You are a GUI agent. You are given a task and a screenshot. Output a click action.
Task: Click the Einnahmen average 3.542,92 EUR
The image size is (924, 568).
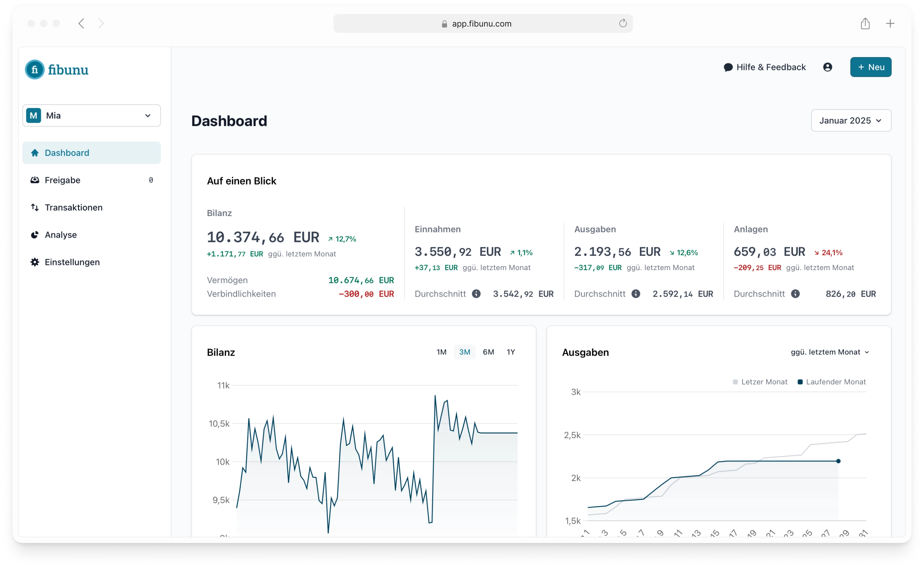(523, 294)
